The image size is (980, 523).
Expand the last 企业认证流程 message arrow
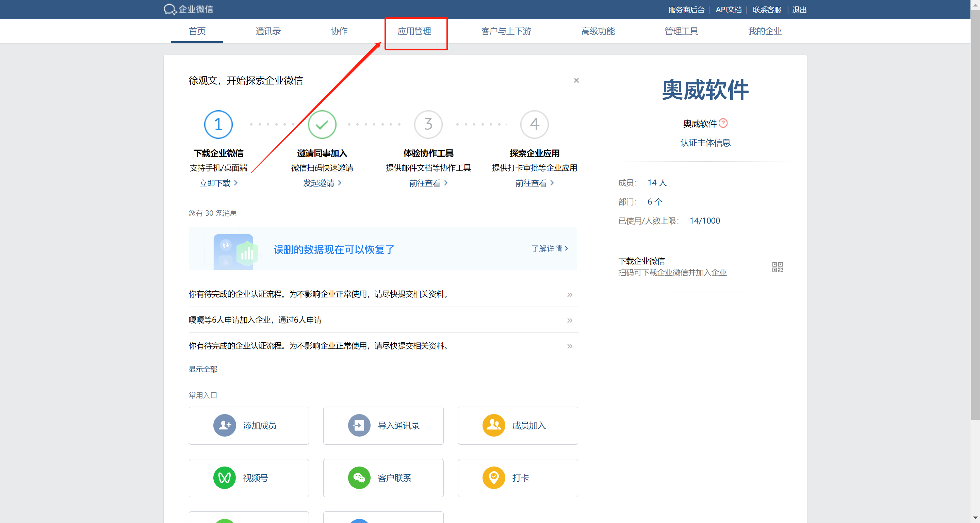570,346
